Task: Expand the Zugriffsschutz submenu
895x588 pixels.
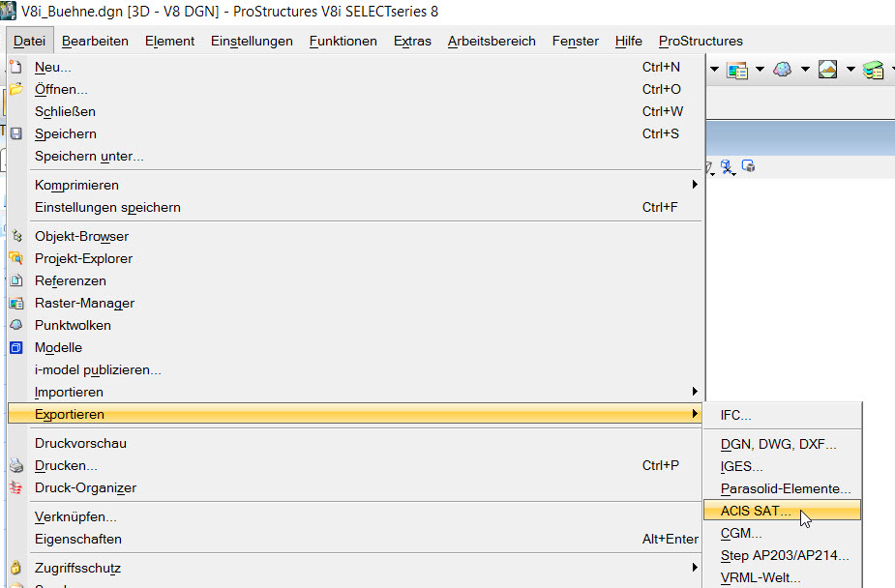Action: tap(356, 569)
